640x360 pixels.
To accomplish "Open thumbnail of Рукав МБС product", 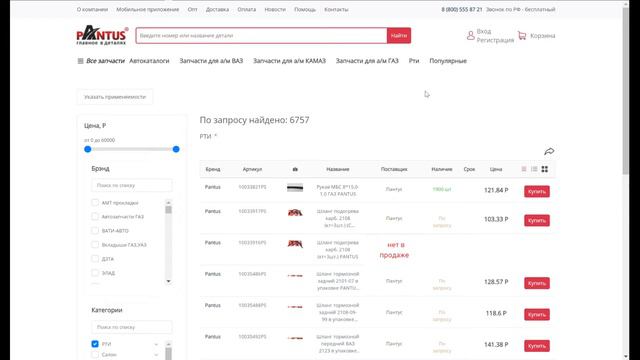I will [295, 188].
